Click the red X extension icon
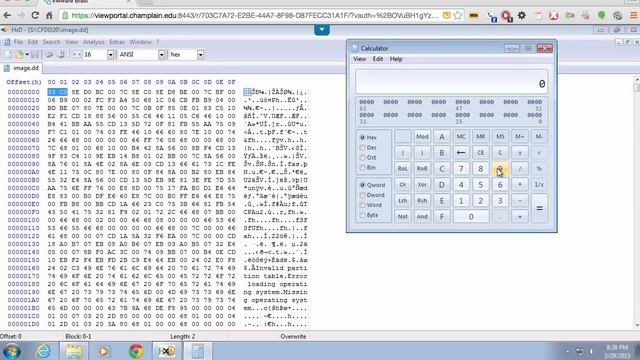 [553, 16]
